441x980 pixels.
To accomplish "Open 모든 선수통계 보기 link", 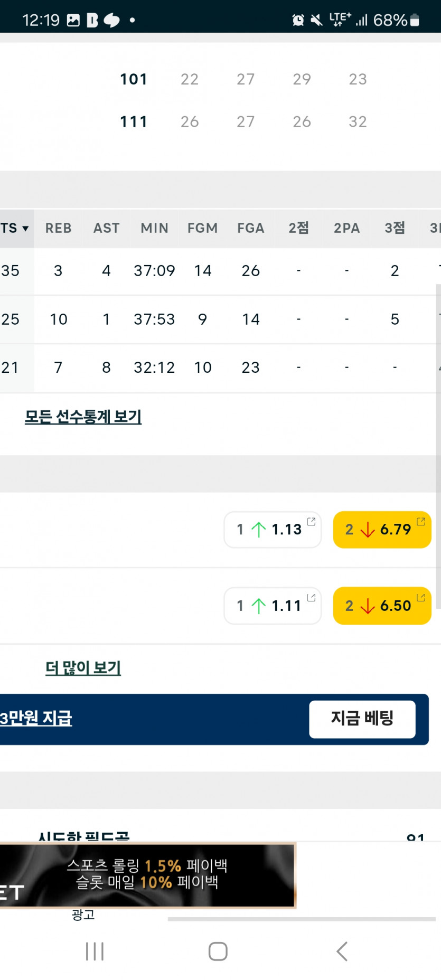I will click(x=83, y=417).
